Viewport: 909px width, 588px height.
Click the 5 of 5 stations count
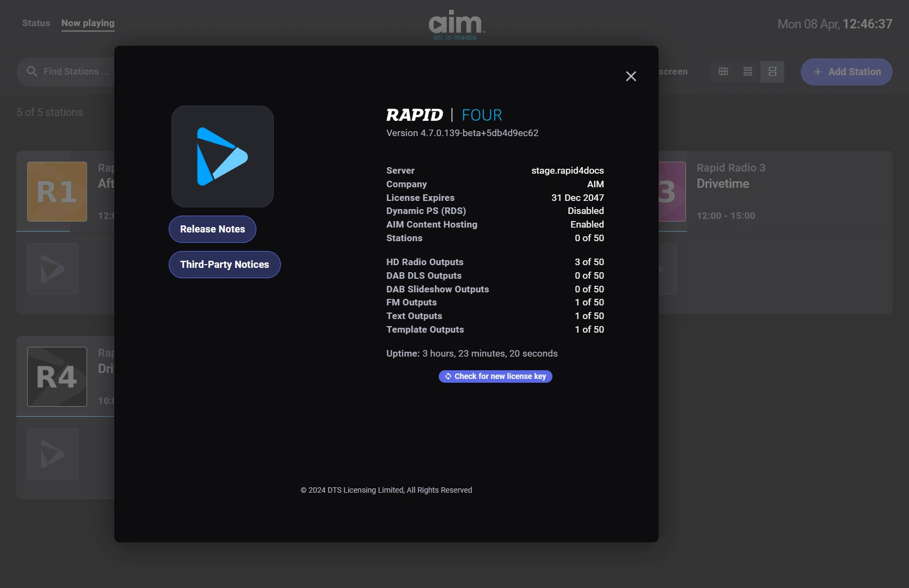click(x=50, y=112)
